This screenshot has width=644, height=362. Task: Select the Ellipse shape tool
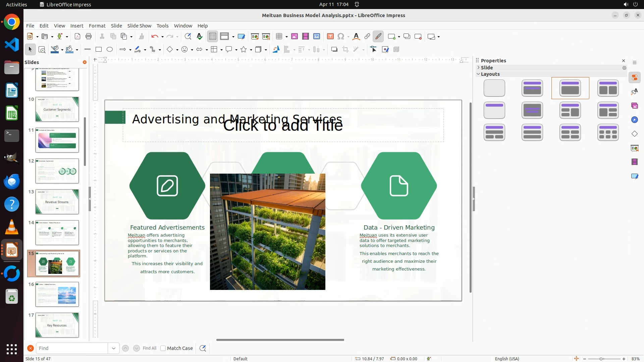point(110,50)
